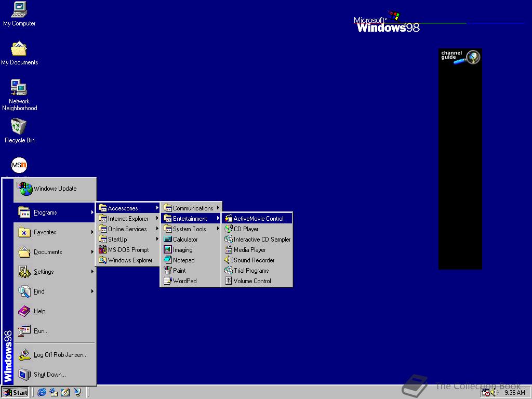The height and width of the screenshot is (399, 532).
Task: Expand System Tools submenu arrow
Action: (x=218, y=229)
